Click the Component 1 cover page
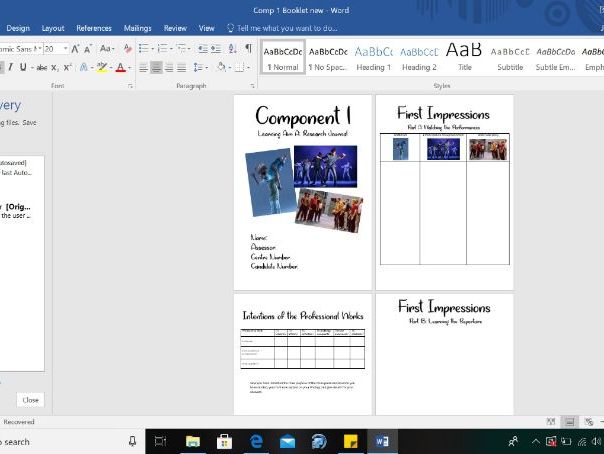This screenshot has height=454, width=604. [303, 193]
